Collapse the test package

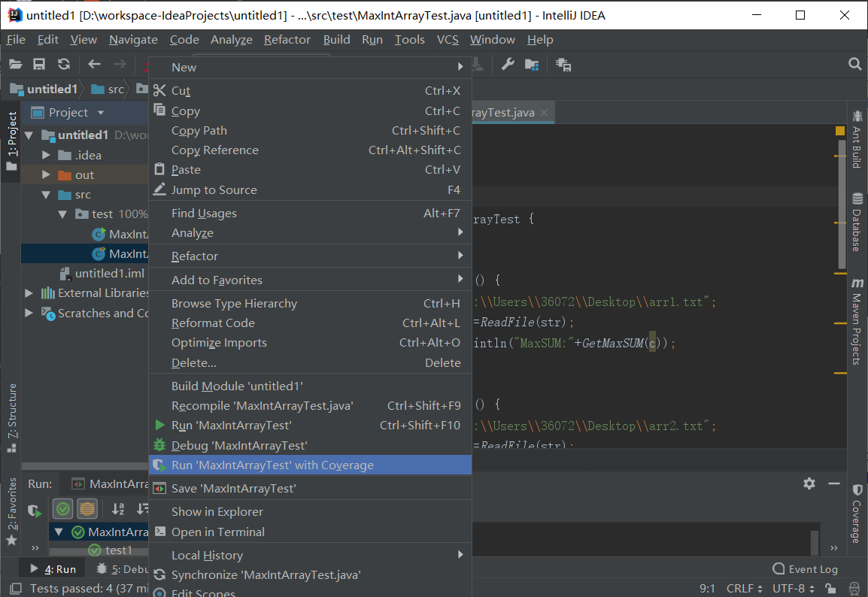[62, 215]
